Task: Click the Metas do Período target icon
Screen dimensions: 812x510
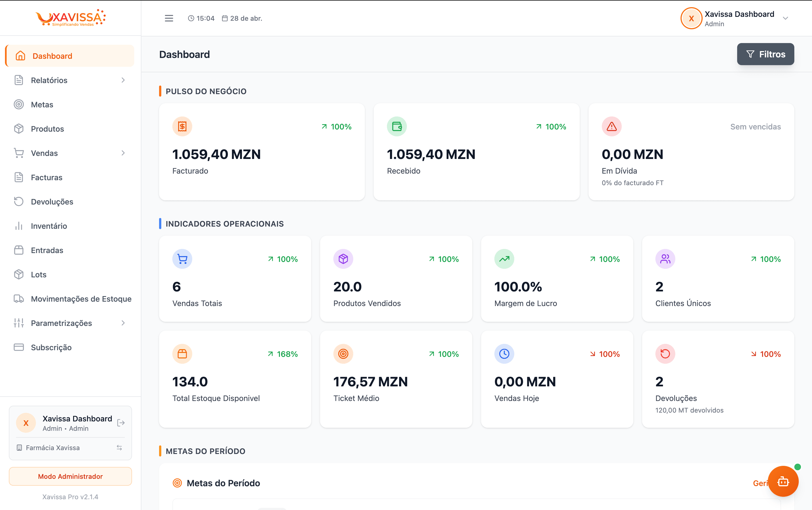Action: pos(177,483)
